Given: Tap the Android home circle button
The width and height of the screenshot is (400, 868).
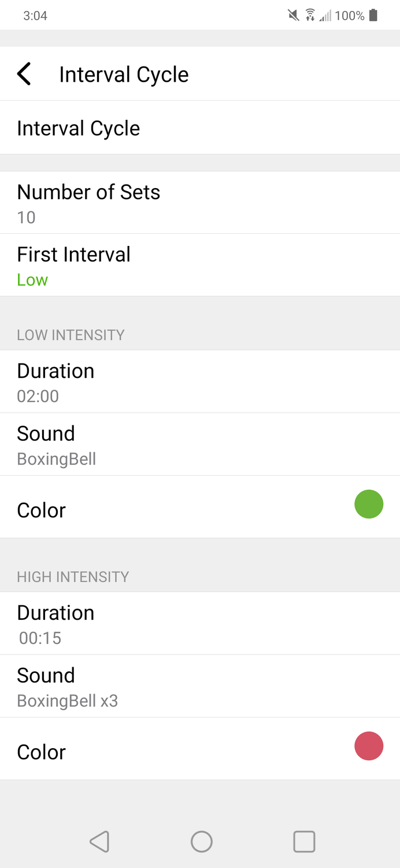Looking at the screenshot, I should [x=202, y=841].
